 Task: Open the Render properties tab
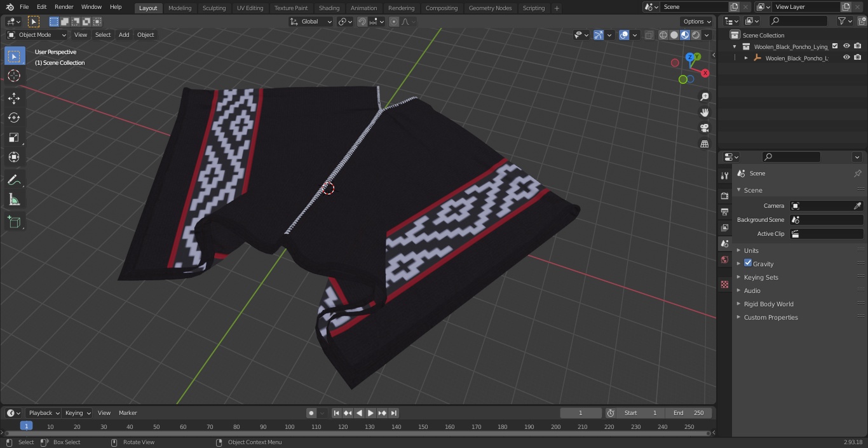pyautogui.click(x=724, y=196)
